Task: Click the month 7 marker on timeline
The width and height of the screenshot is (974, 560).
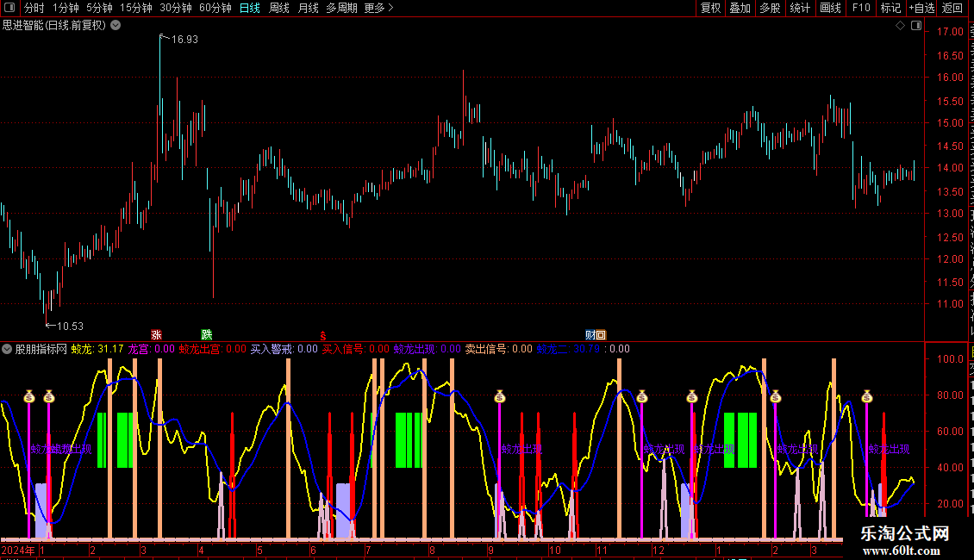Action: pos(368,550)
